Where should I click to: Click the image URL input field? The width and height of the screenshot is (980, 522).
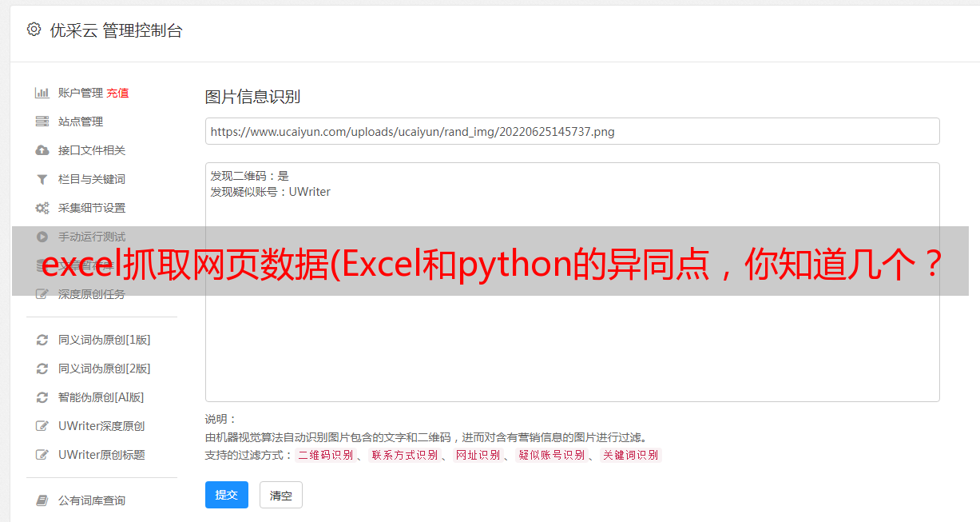tap(572, 131)
